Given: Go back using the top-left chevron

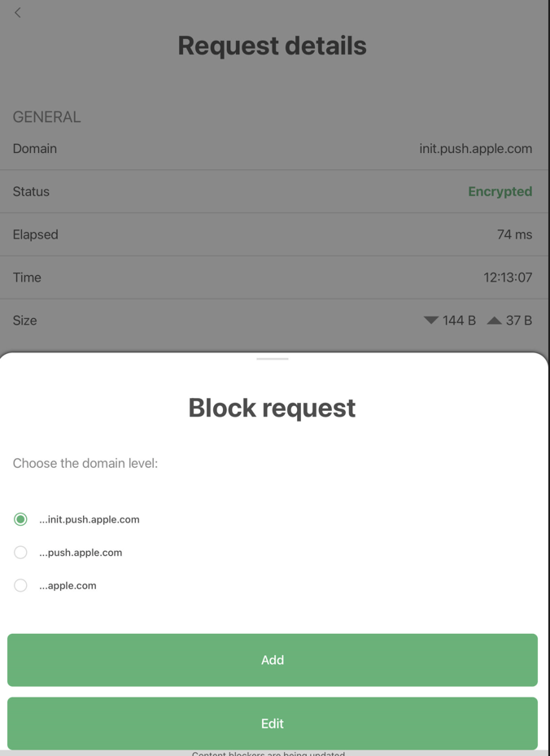Looking at the screenshot, I should coord(18,13).
